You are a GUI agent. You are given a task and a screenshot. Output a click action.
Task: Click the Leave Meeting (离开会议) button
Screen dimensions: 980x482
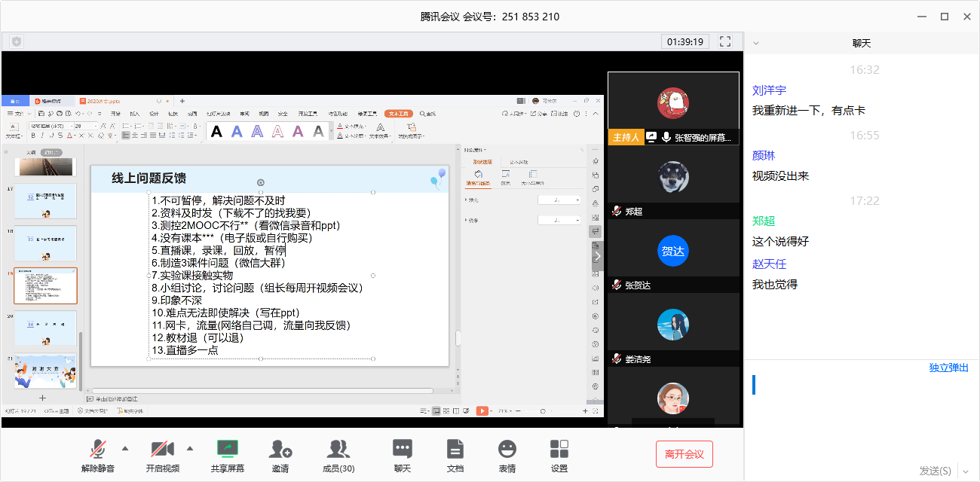point(684,454)
